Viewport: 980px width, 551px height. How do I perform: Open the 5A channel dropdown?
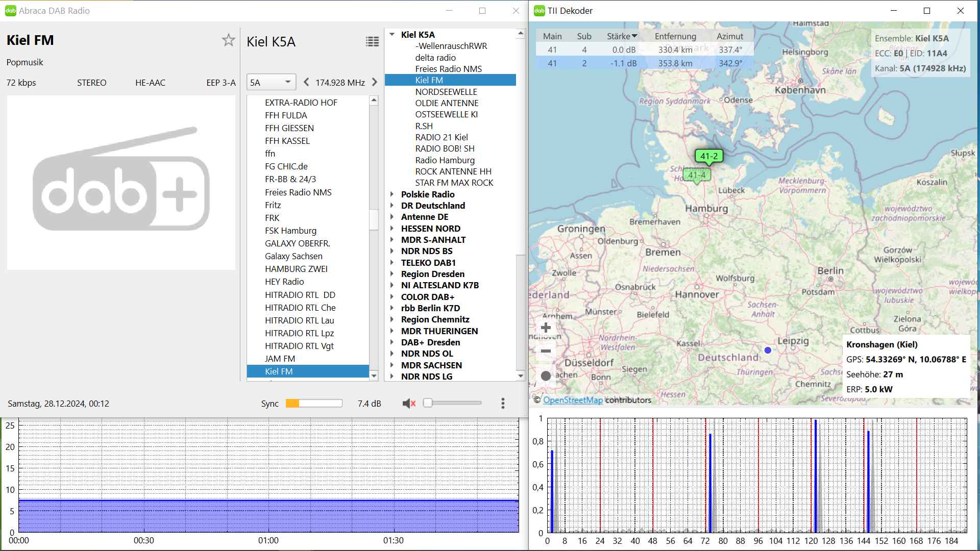pyautogui.click(x=271, y=82)
